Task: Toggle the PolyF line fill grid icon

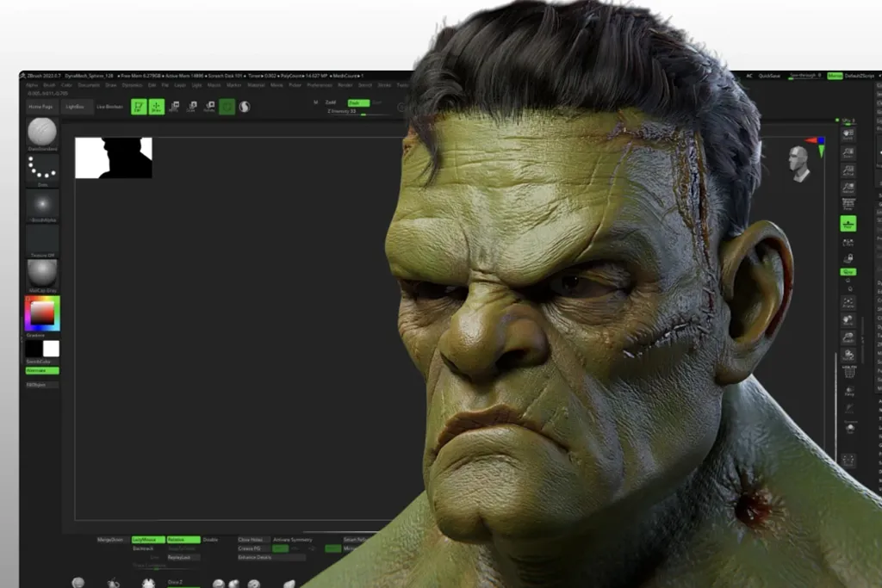Action: (x=849, y=372)
